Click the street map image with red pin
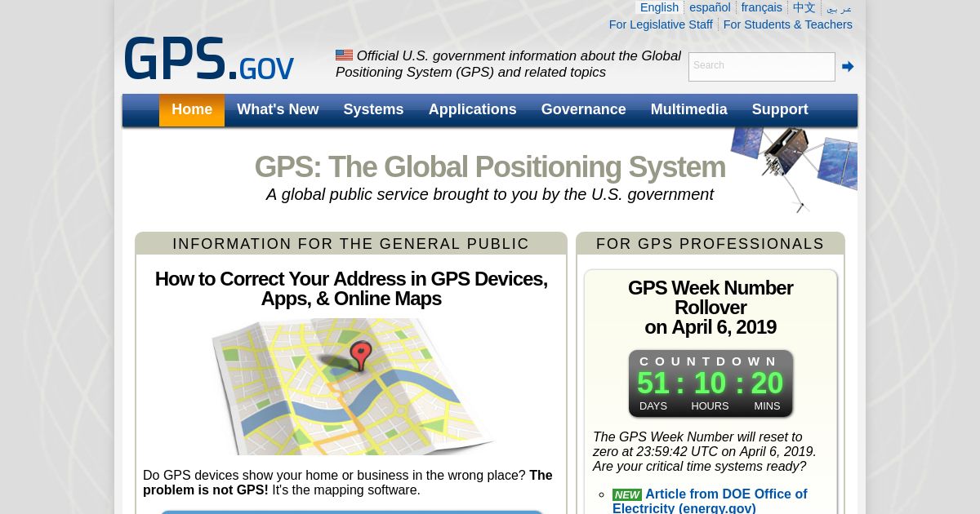The height and width of the screenshot is (514, 980). (353, 386)
